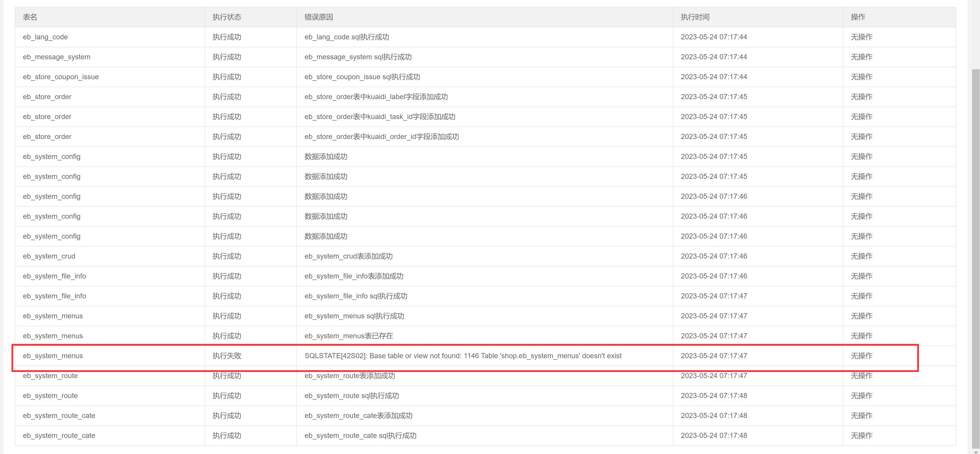Click the kuaidi_order_id字段添加成功 message
Image resolution: width=980 pixels, height=454 pixels.
382,137
